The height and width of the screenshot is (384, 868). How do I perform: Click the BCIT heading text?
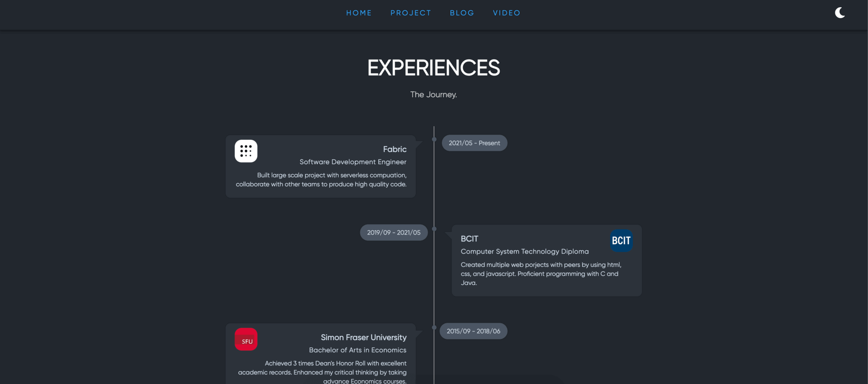point(470,239)
